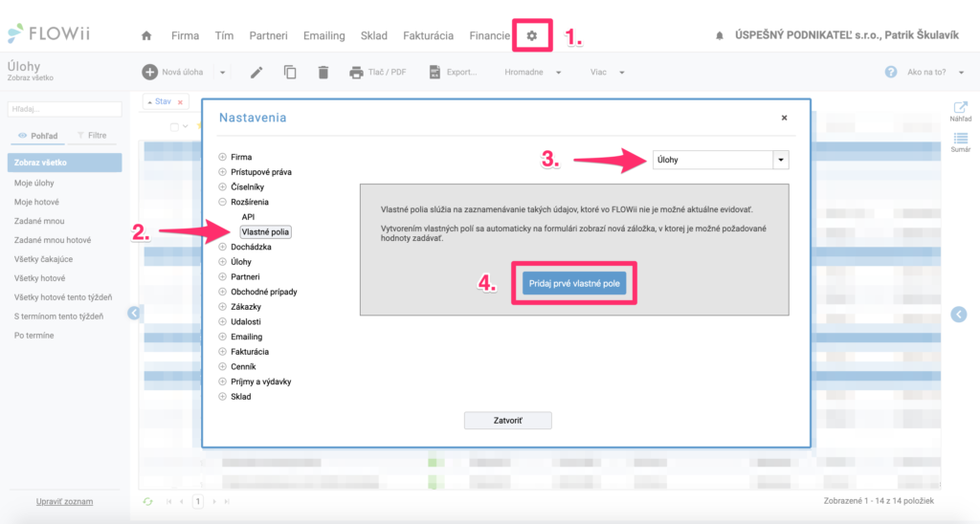This screenshot has height=524, width=980.
Task: Click the page number 1 field
Action: (197, 501)
